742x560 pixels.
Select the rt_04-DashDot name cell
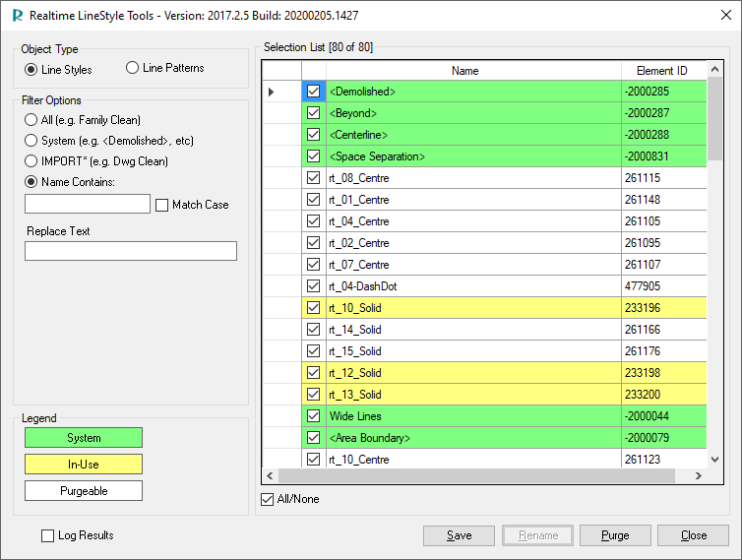coord(473,286)
